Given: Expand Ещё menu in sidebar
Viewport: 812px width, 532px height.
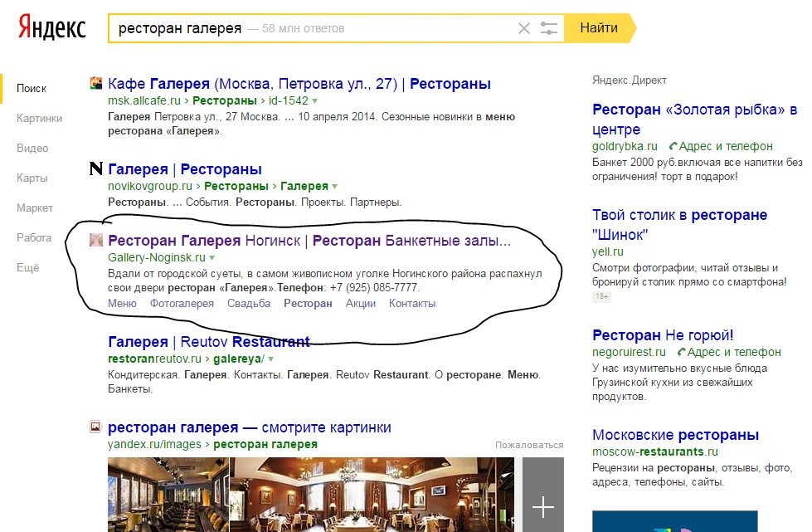Looking at the screenshot, I should pyautogui.click(x=28, y=267).
